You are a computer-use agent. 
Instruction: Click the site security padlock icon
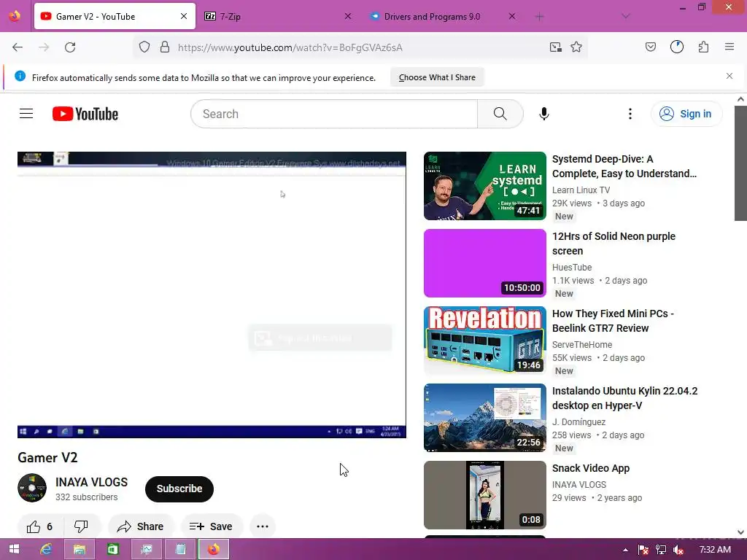(165, 47)
